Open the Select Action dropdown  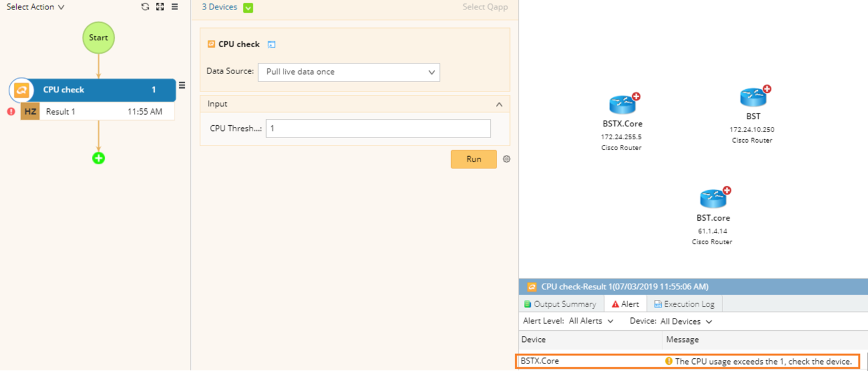pos(36,7)
